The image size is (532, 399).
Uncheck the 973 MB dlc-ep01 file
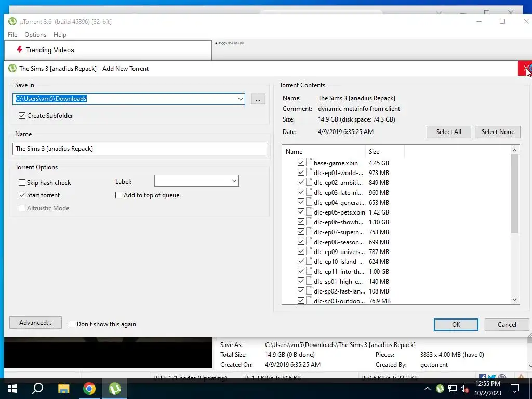(301, 172)
